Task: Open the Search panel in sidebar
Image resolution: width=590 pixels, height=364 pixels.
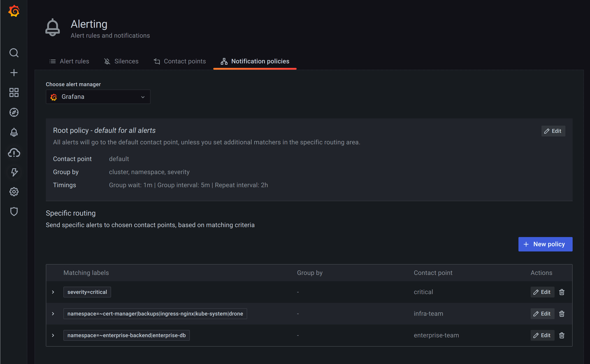Action: 14,53
